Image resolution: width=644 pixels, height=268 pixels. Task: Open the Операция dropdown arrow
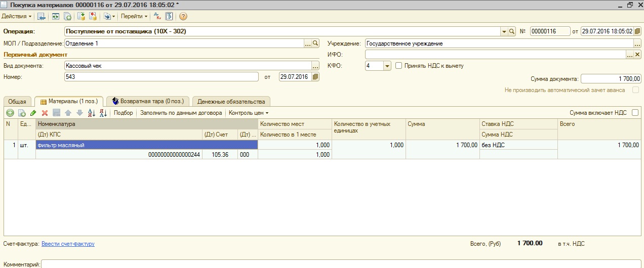(504, 31)
